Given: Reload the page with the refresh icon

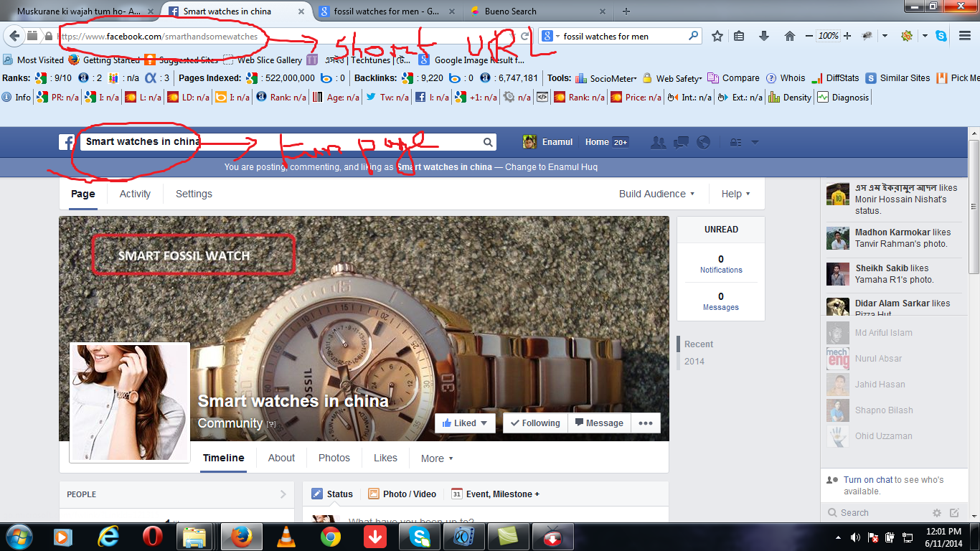Looking at the screenshot, I should tap(525, 36).
